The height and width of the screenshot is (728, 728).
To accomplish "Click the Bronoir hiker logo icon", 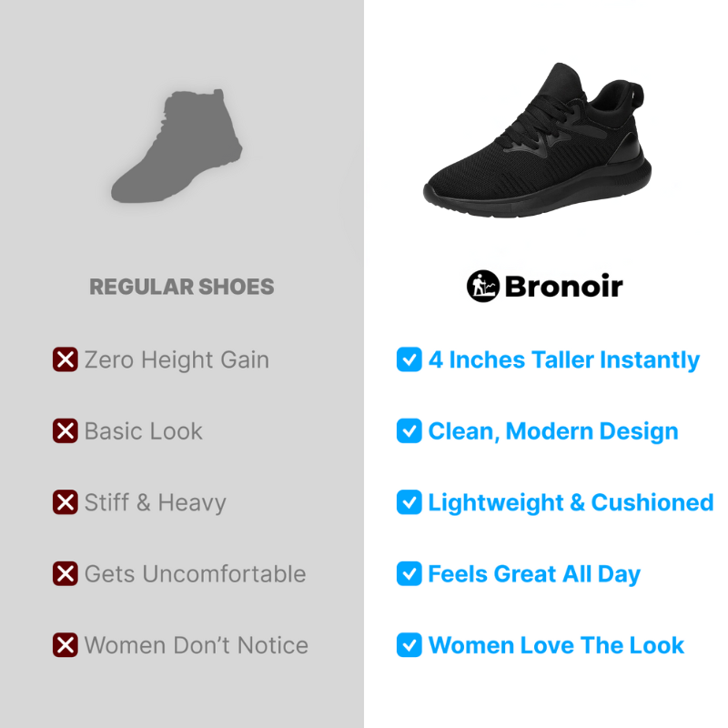I will 483,286.
